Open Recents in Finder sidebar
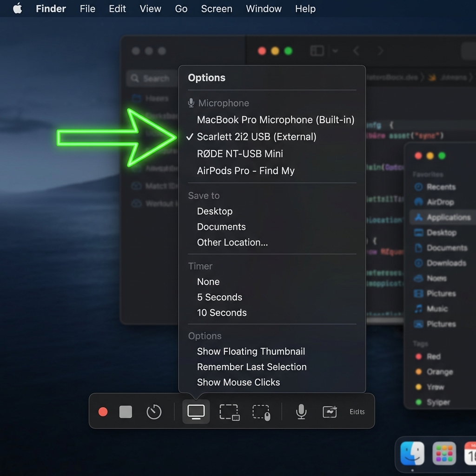 (x=441, y=187)
